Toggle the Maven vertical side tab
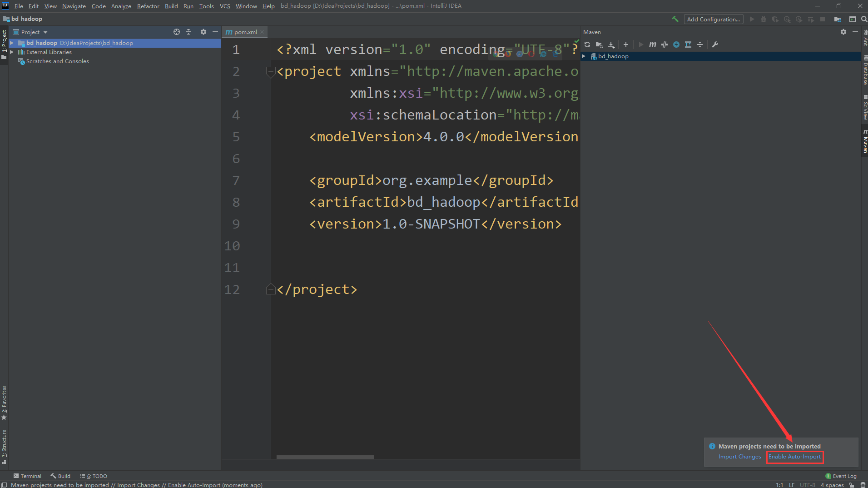 tap(865, 141)
